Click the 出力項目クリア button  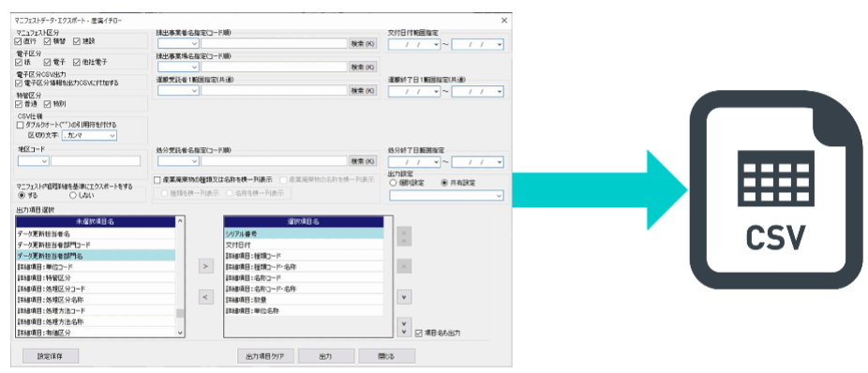[x=265, y=356]
